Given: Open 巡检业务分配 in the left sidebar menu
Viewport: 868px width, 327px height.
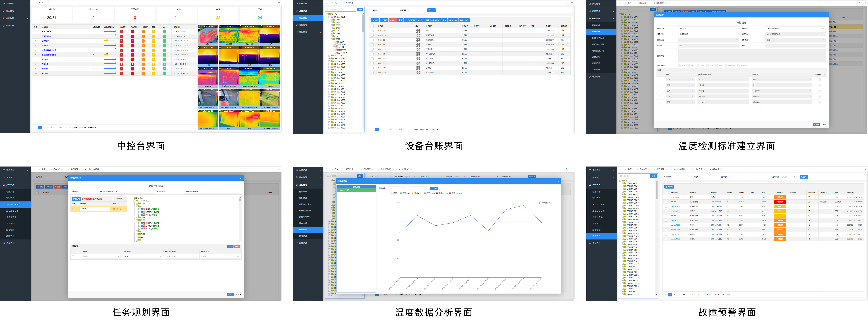Looking at the screenshot, I should (12, 211).
